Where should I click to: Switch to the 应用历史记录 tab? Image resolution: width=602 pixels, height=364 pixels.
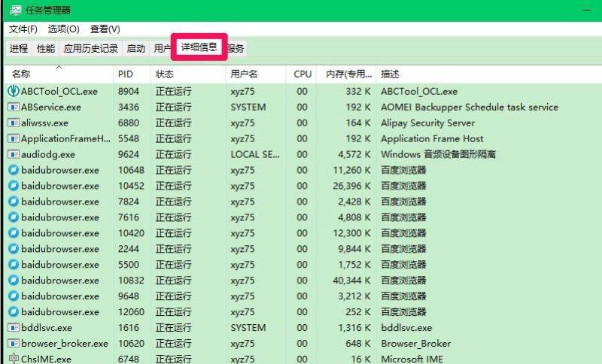click(x=91, y=49)
